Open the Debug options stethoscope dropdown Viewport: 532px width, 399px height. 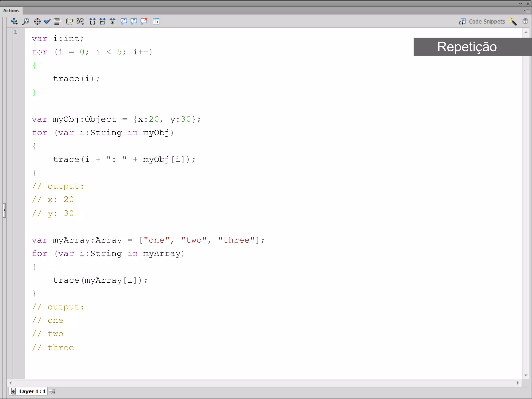[x=80, y=21]
